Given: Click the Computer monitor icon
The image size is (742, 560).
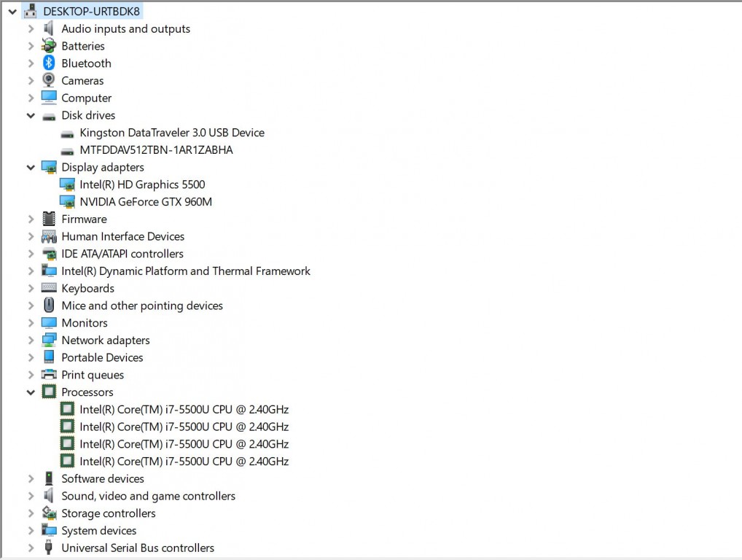Looking at the screenshot, I should click(x=49, y=98).
